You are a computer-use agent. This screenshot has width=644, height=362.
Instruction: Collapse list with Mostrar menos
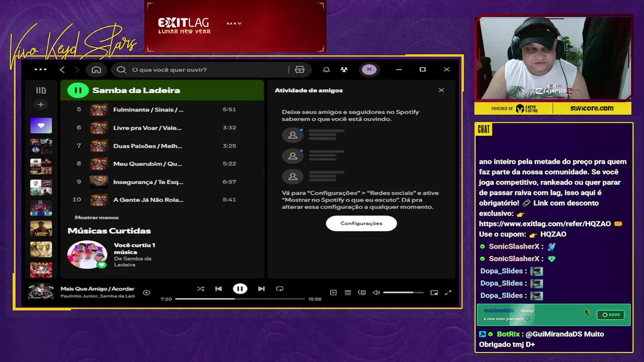(x=97, y=217)
